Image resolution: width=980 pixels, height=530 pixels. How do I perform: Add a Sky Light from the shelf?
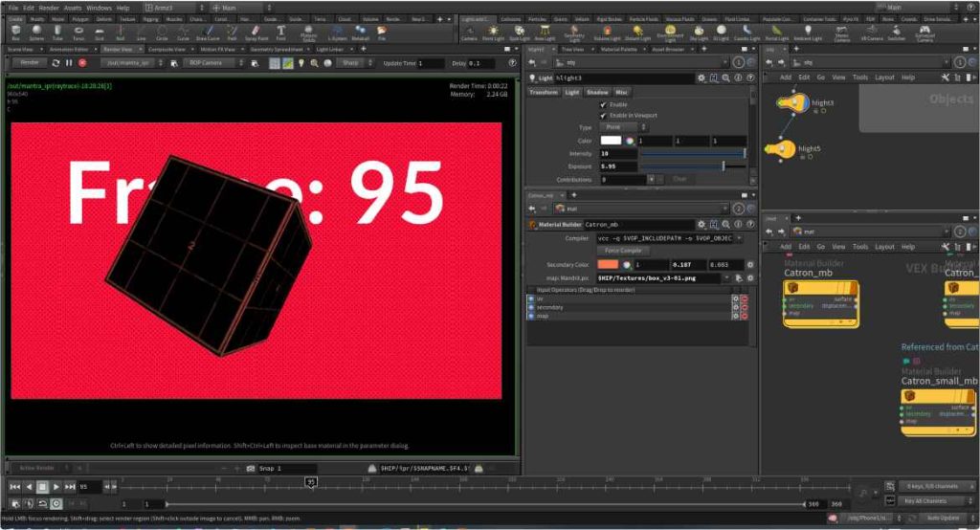(699, 33)
